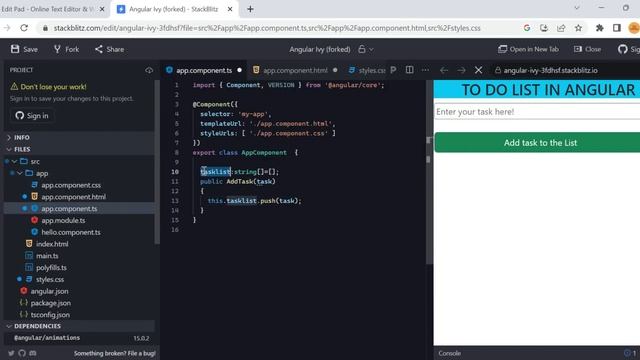Switch to app.component.html editor tab
The width and height of the screenshot is (640, 360).
click(x=295, y=70)
